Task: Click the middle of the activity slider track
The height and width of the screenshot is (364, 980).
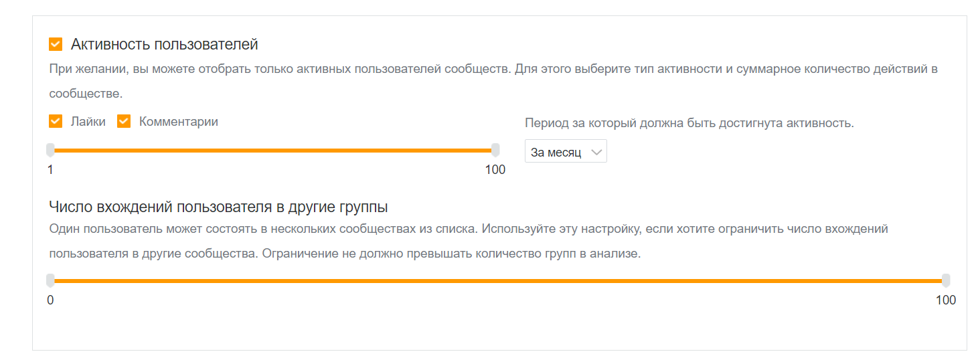Action: (272, 151)
